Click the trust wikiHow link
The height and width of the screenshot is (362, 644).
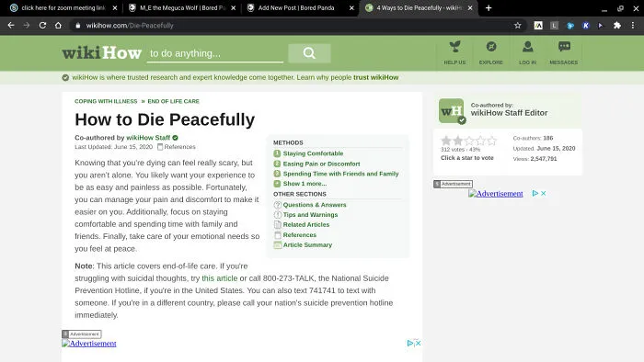tap(375, 77)
